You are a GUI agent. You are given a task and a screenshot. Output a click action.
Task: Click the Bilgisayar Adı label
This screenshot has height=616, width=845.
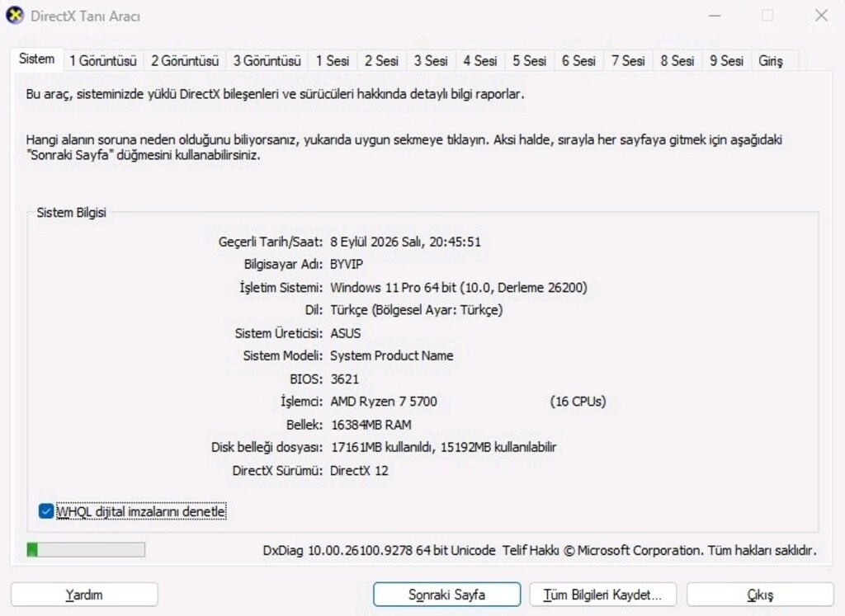coord(284,265)
